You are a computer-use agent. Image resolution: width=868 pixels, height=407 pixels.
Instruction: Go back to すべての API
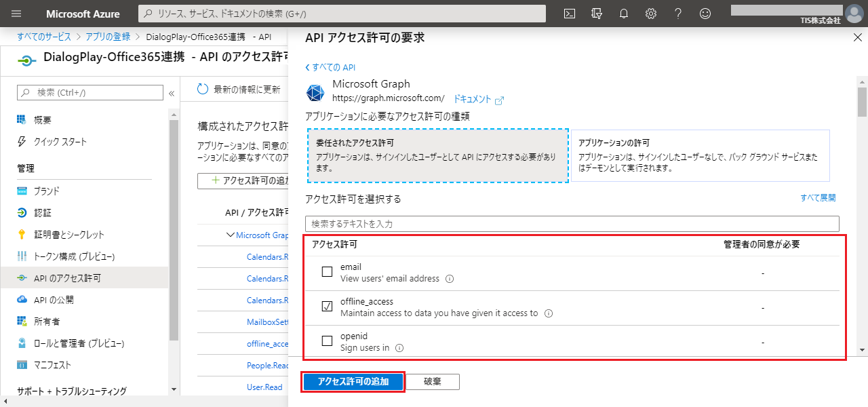click(x=330, y=67)
